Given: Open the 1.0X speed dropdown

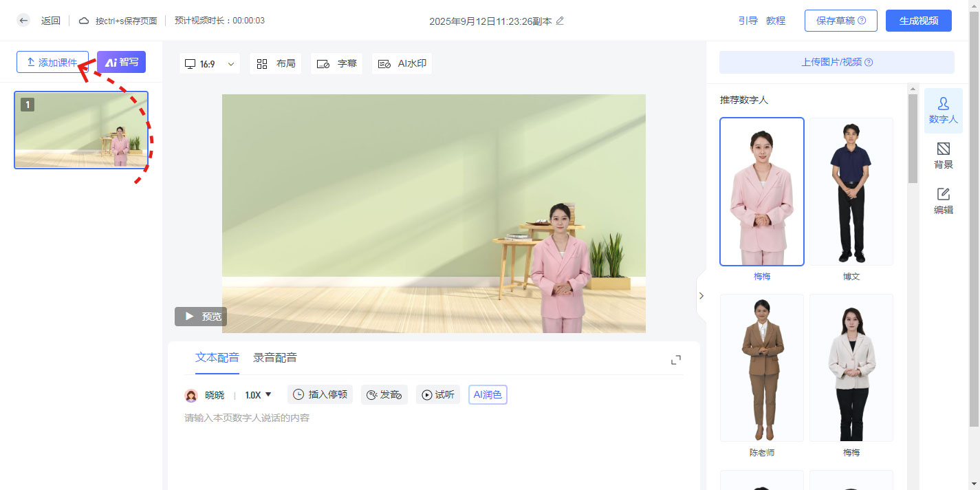Looking at the screenshot, I should click(x=257, y=394).
